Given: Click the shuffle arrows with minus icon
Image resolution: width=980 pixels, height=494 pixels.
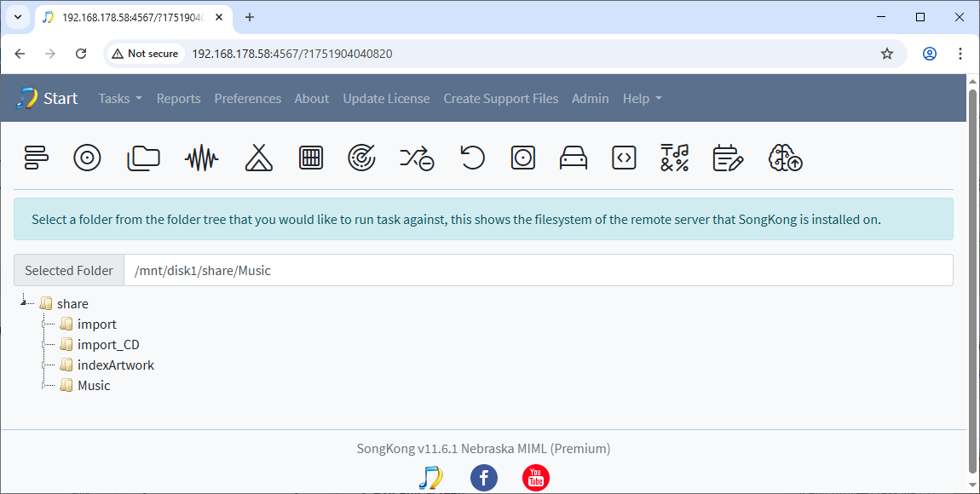Looking at the screenshot, I should (417, 158).
